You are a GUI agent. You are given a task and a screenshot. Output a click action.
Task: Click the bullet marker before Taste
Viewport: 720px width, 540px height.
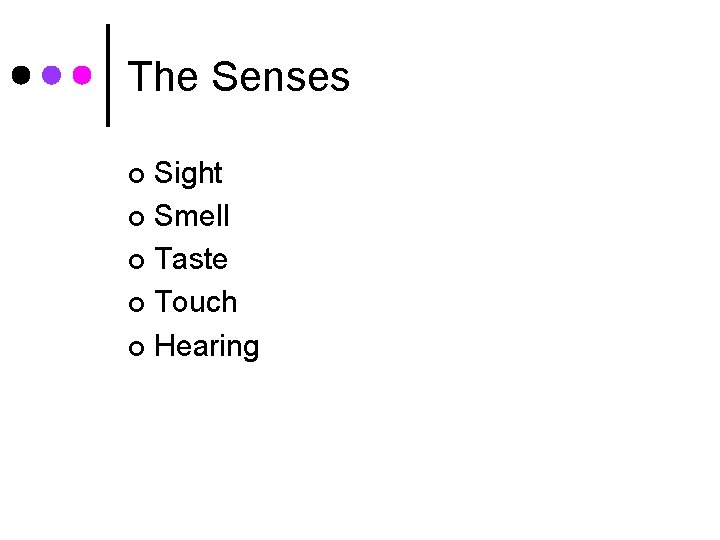coord(137,261)
